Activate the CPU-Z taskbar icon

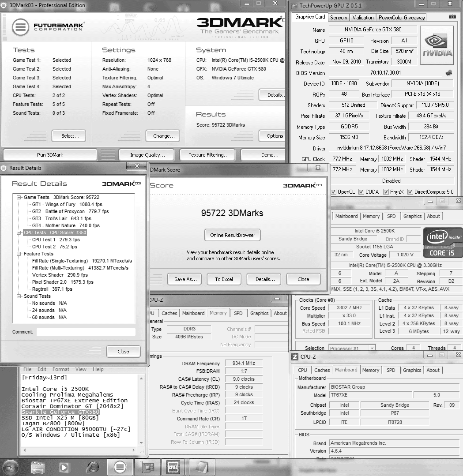[x=173, y=467]
